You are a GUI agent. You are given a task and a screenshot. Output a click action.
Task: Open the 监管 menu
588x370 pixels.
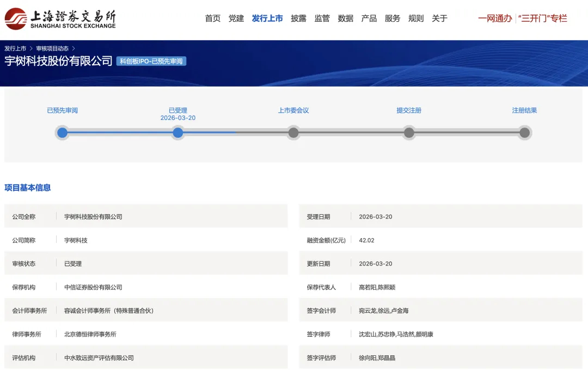322,17
